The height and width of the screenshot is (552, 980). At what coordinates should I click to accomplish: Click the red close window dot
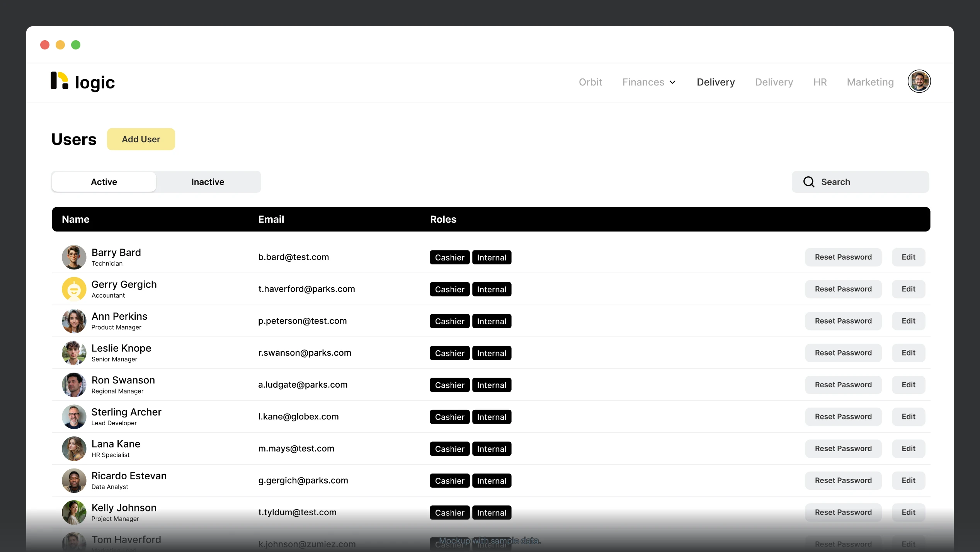[x=45, y=45]
